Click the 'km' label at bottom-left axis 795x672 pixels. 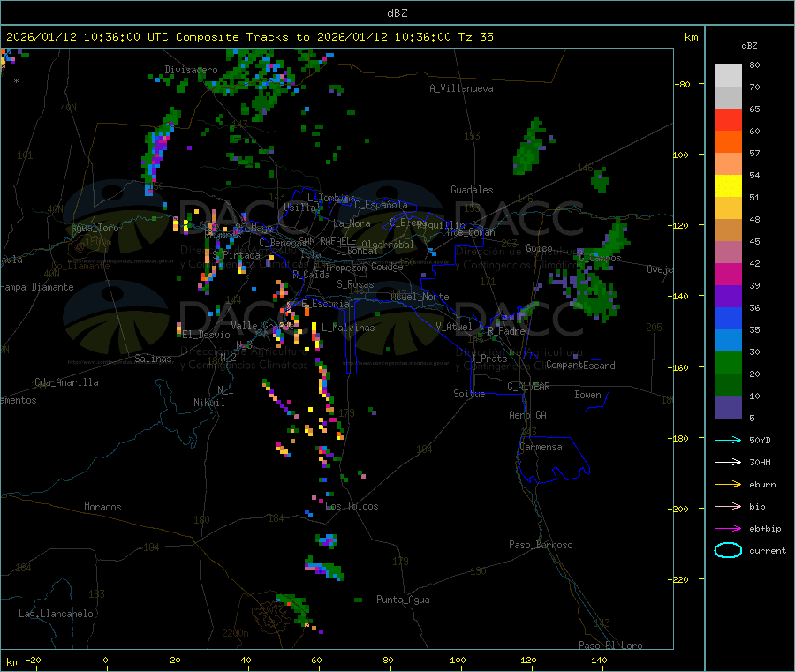click(x=13, y=662)
